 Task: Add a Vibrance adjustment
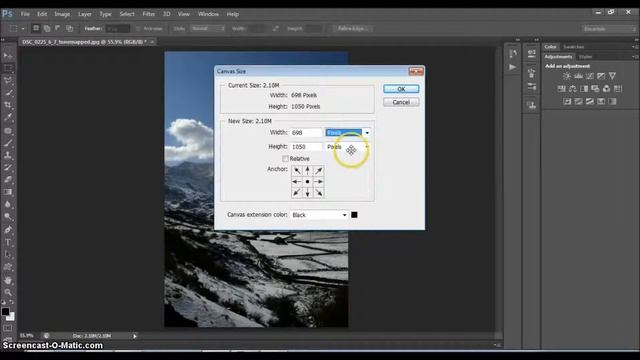(612, 76)
